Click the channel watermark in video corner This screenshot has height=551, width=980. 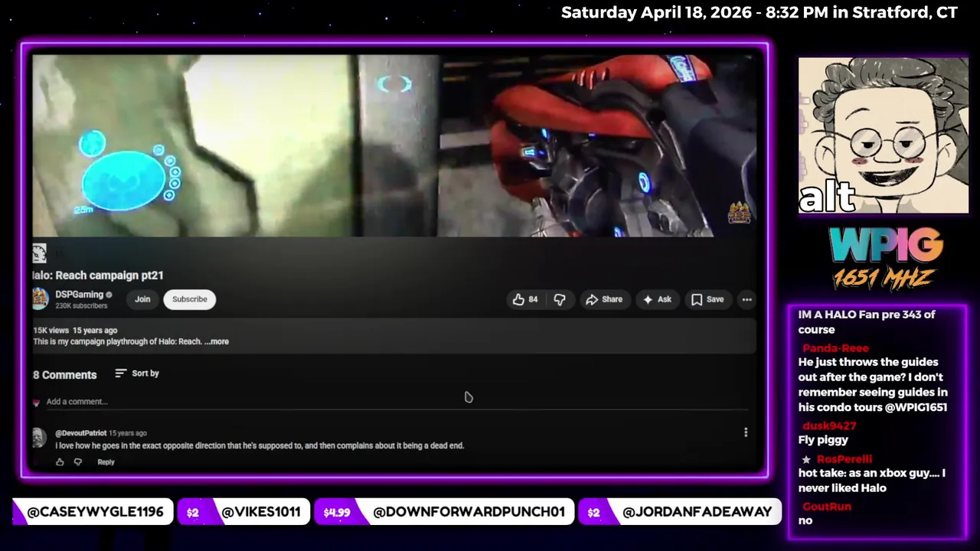click(x=738, y=213)
